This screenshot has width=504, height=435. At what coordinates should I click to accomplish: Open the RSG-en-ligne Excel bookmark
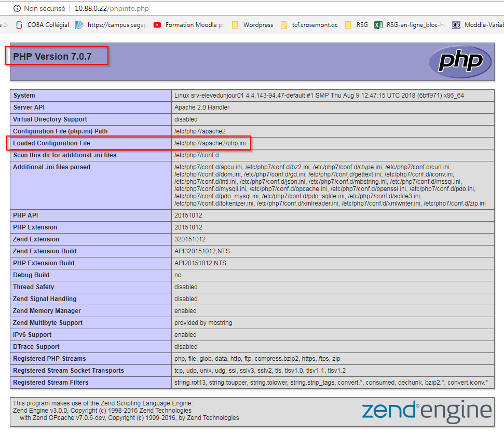pos(410,25)
